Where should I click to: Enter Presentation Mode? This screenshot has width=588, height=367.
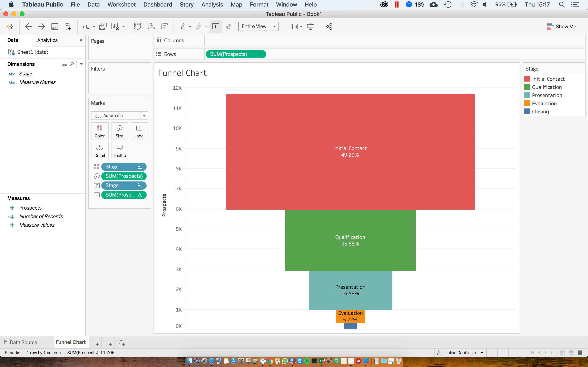(x=311, y=27)
